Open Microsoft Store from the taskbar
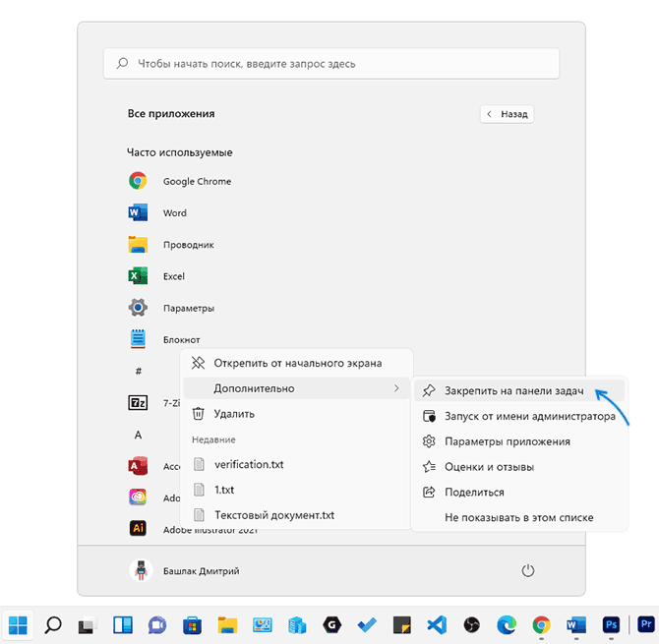Screen dimensions: 659x644 coord(192,625)
